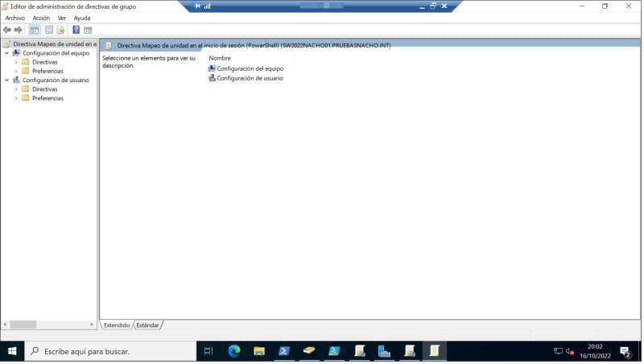The width and height of the screenshot is (644, 364).
Task: Click the signal strength icon on connection bar
Action: coord(208,6)
